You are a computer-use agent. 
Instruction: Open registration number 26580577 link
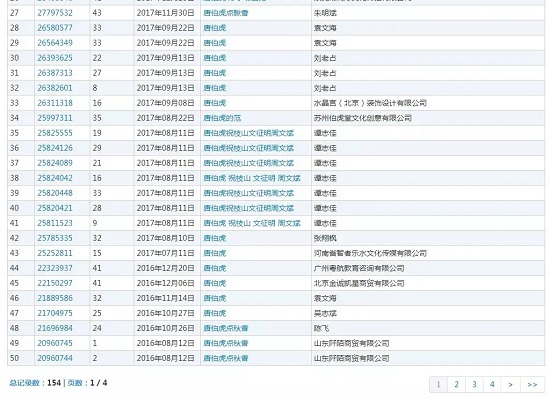55,28
